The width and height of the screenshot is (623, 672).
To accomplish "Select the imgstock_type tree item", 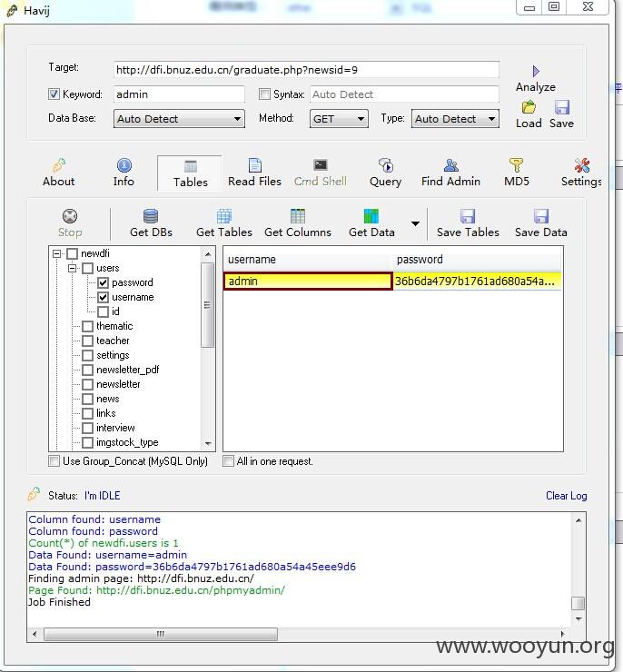I will [127, 443].
